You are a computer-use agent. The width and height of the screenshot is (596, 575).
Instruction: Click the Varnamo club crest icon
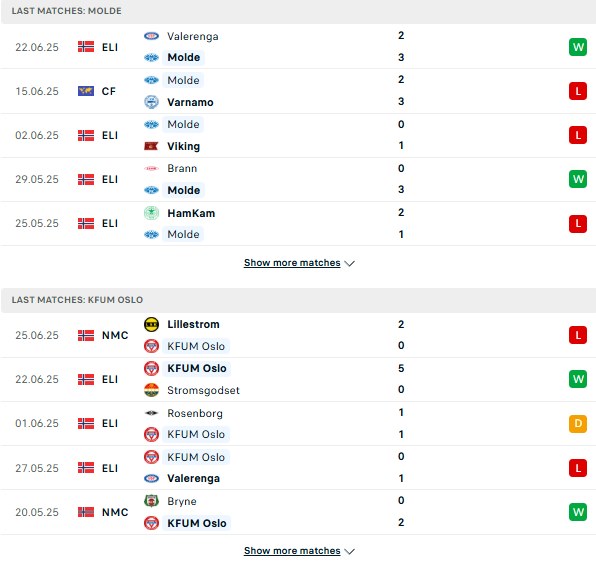pos(151,102)
